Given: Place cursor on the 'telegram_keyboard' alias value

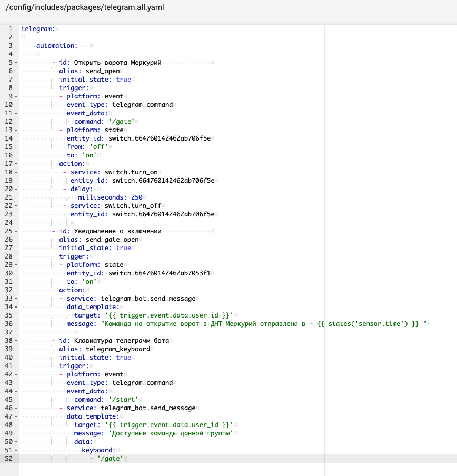Looking at the screenshot, I should [117, 349].
